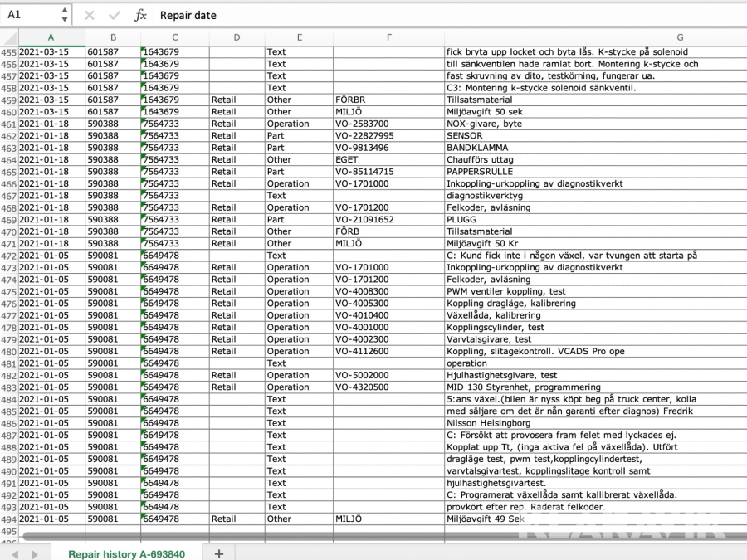Click the cancel X icon in formula bar
Viewport: 747px width, 560px height.
tap(90, 15)
